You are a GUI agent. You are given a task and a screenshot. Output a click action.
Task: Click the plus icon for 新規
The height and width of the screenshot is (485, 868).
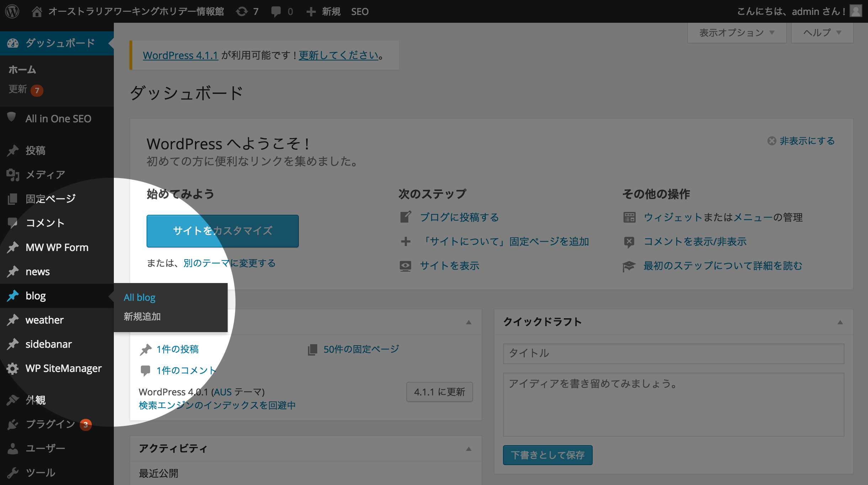point(311,11)
